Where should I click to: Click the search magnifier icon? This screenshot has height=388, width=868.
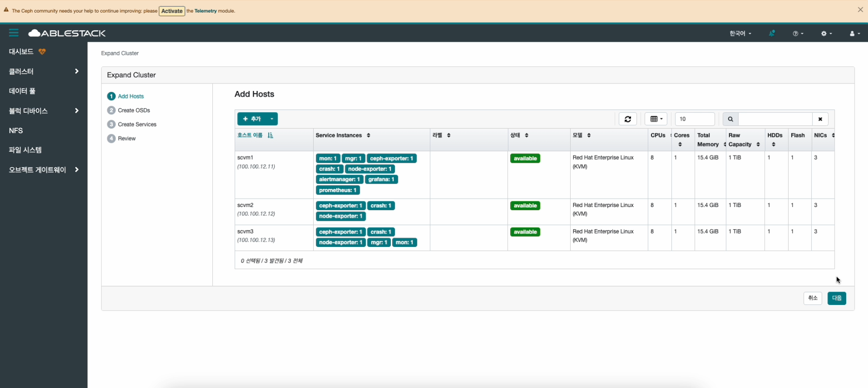tap(730, 119)
